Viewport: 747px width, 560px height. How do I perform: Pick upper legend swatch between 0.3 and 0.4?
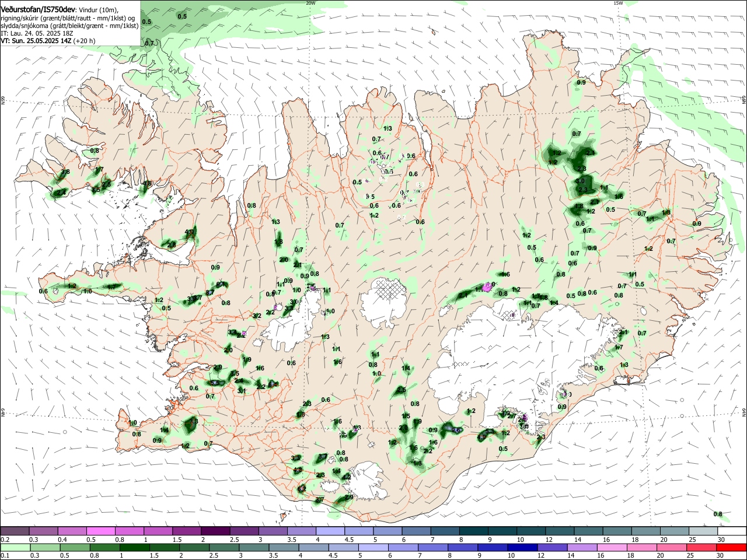44,531
